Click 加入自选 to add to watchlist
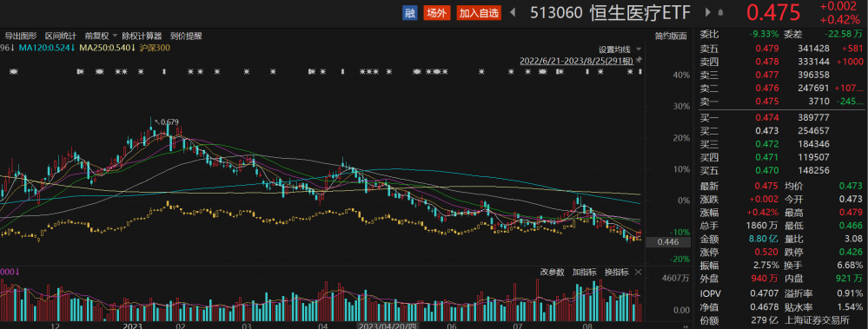 [479, 13]
